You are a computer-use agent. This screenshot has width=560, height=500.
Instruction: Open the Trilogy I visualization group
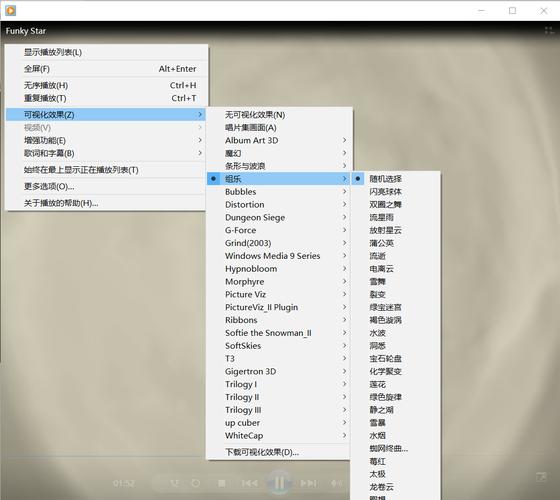pyautogui.click(x=279, y=384)
